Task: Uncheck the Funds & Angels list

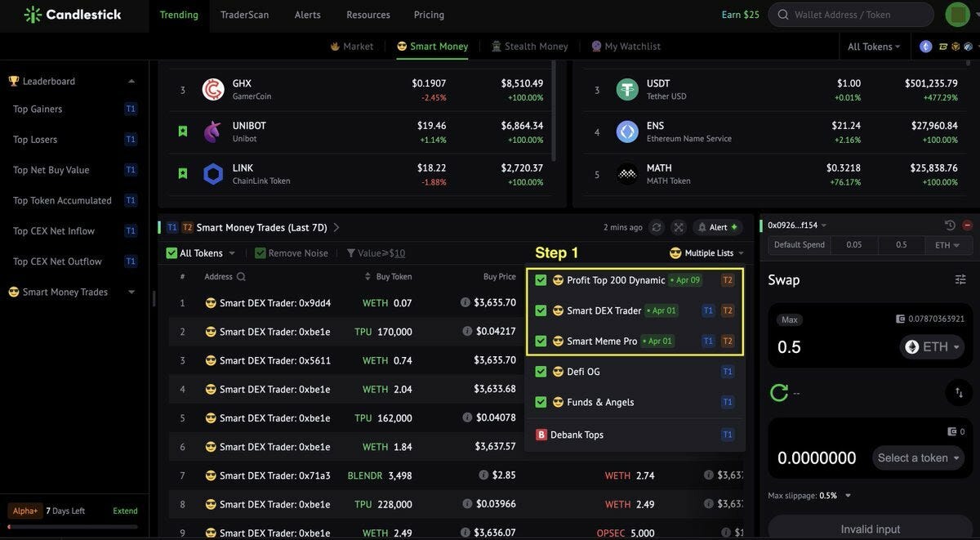Action: coord(541,402)
